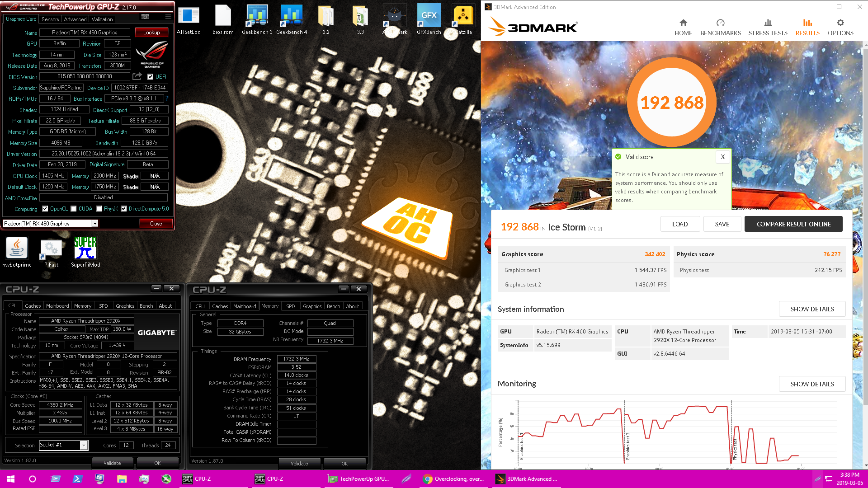Open Mainboard tab in left CPU-Z window
Viewport: 868px width, 488px height.
point(57,306)
